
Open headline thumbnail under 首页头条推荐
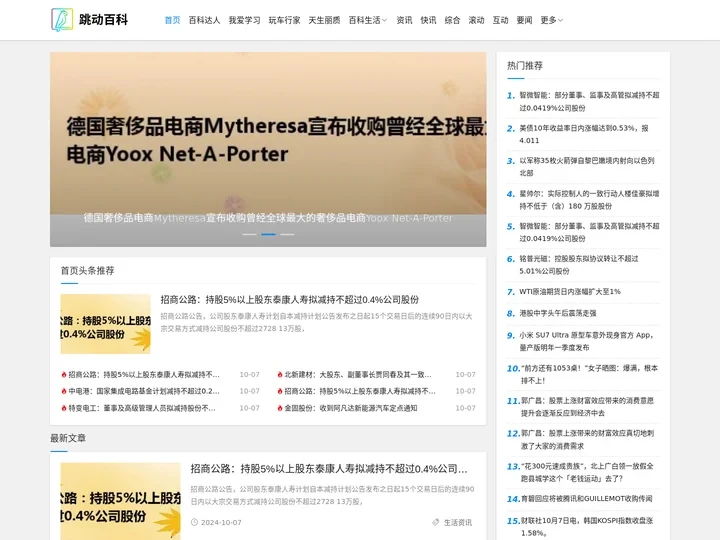105,324
